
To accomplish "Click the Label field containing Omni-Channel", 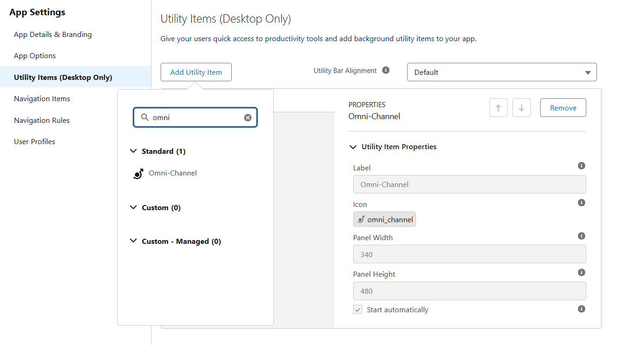I will point(469,184).
